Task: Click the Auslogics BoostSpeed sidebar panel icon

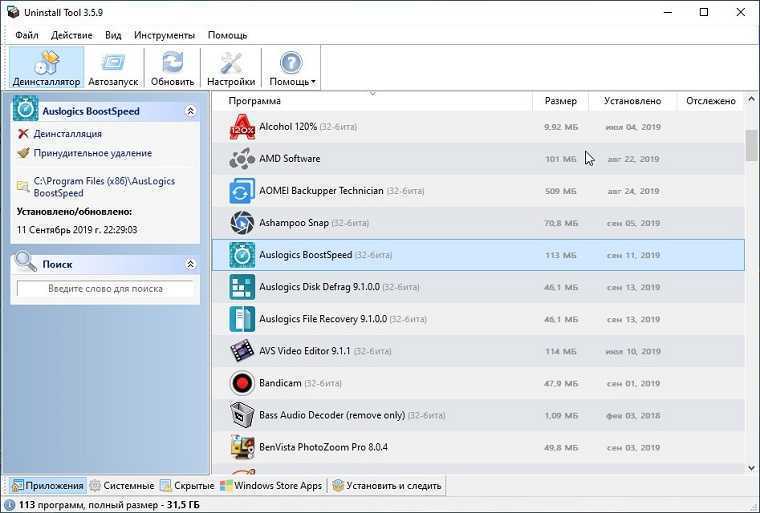Action: point(25,109)
